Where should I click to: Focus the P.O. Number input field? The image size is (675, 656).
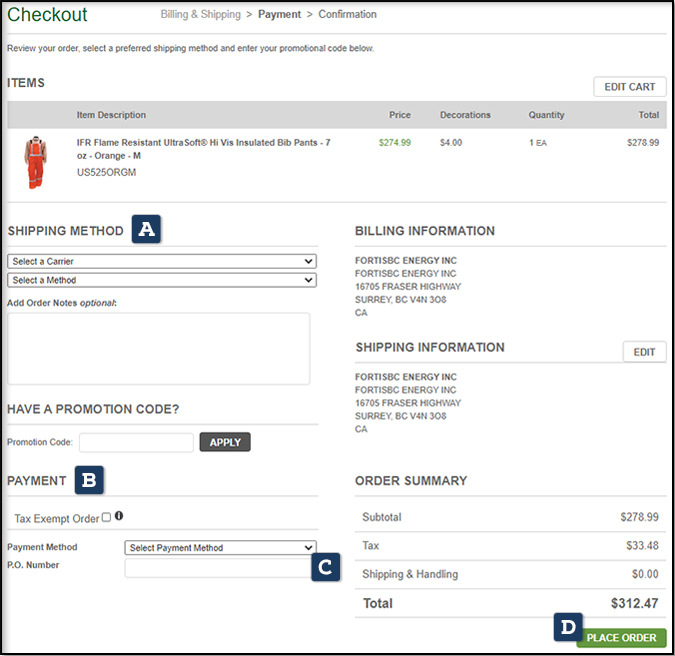pos(218,568)
